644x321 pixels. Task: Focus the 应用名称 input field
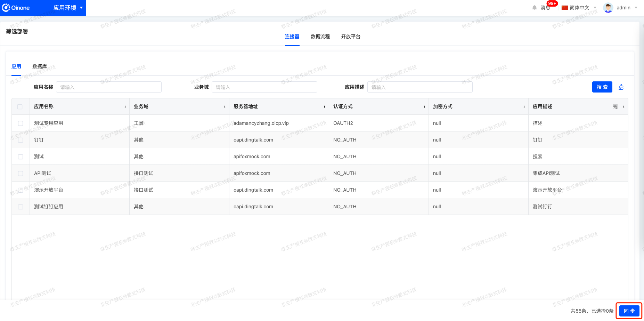pyautogui.click(x=109, y=87)
